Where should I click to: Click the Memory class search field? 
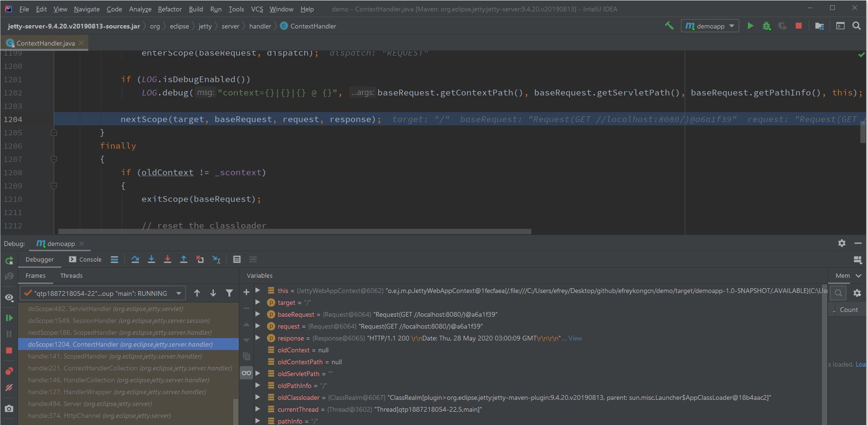[838, 293]
